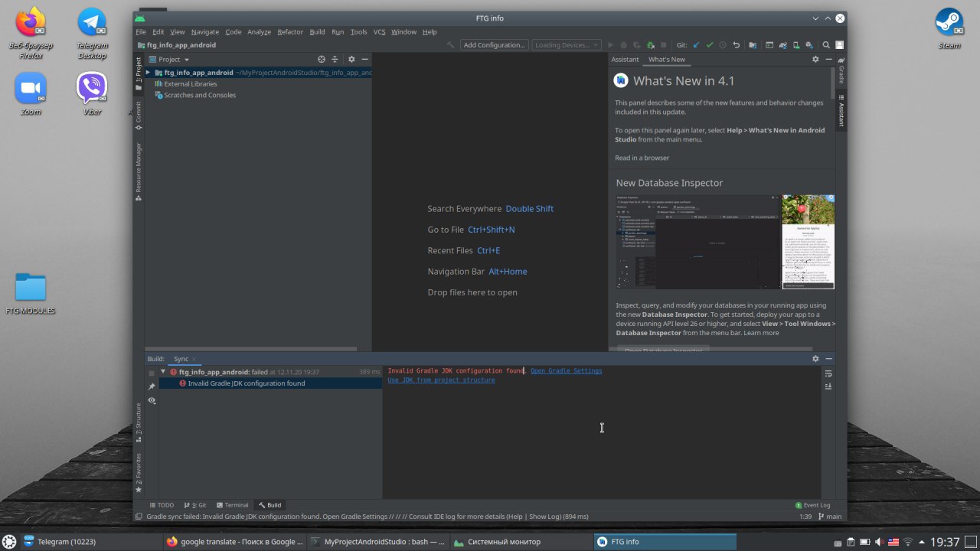This screenshot has height=551, width=980.
Task: Switch to the Assistant tab
Action: [x=625, y=59]
